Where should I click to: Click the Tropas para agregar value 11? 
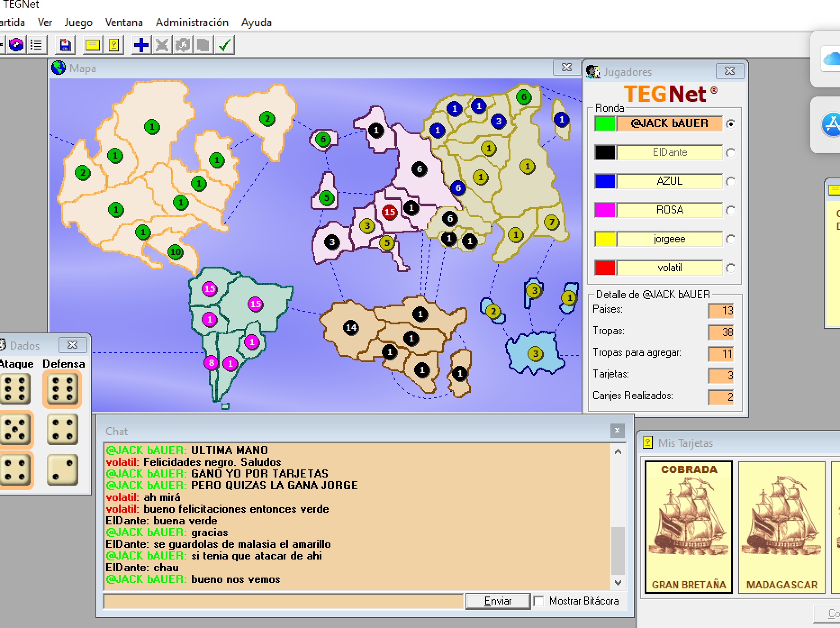point(721,354)
